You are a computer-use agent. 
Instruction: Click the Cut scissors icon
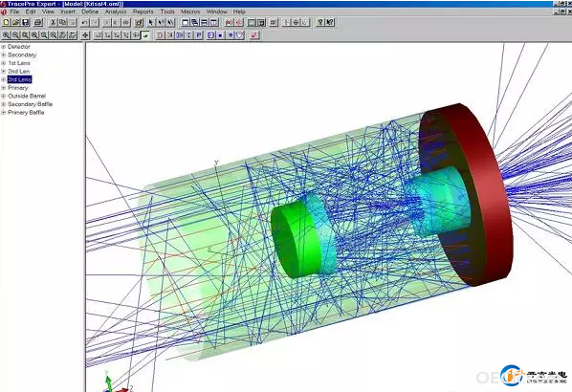[54, 23]
